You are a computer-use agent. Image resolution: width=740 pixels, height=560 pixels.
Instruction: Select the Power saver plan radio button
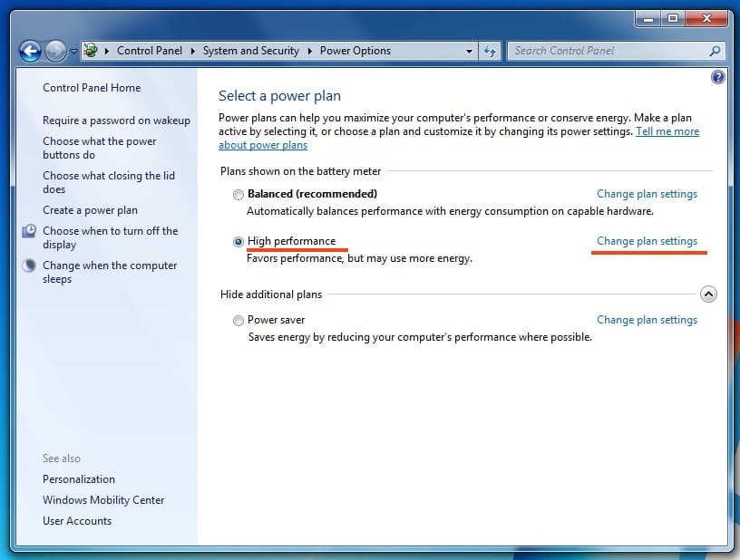[x=239, y=321]
